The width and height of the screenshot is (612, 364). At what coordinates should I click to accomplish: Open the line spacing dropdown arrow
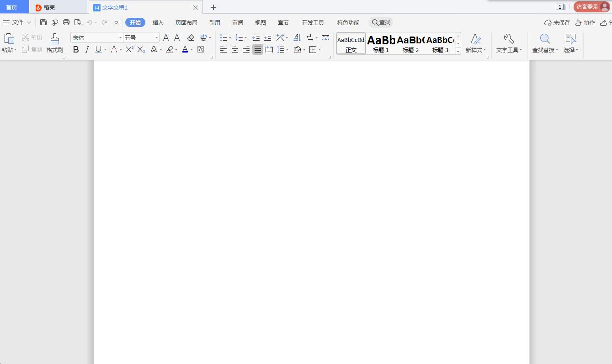click(287, 50)
